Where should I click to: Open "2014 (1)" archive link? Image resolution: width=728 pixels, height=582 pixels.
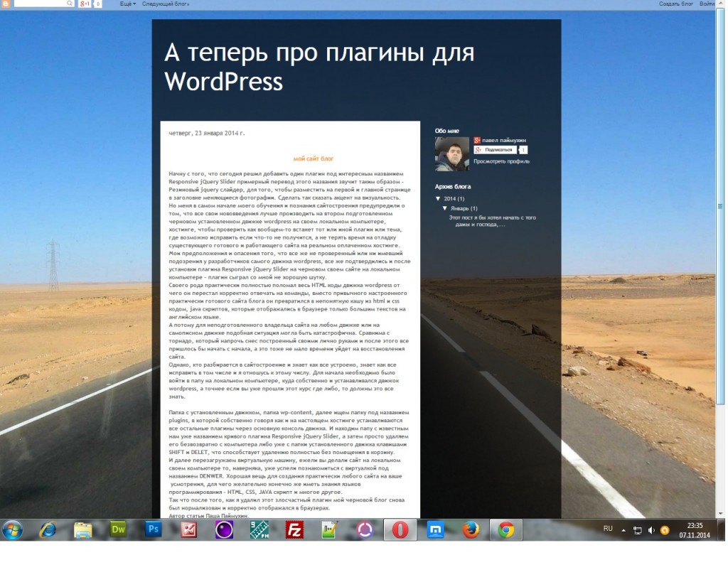(454, 199)
